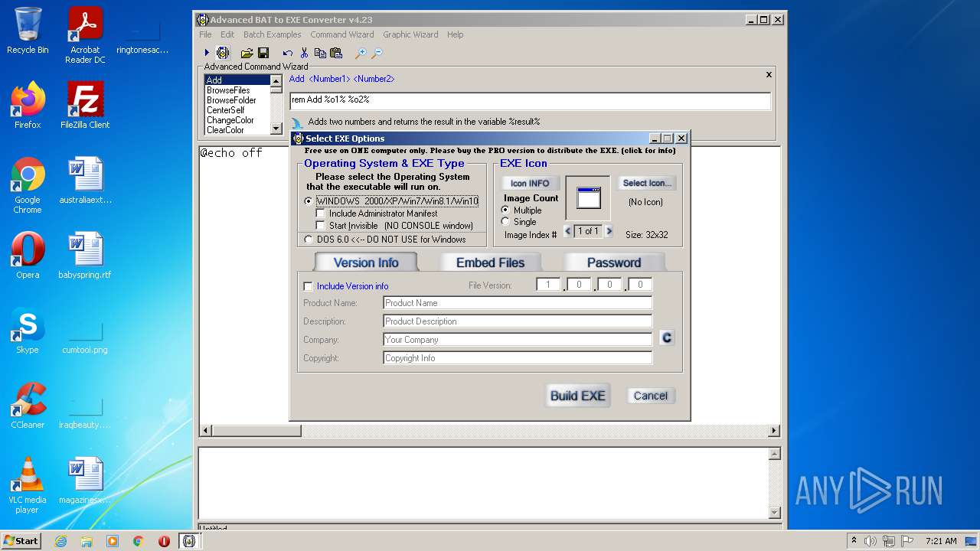The height and width of the screenshot is (551, 980).
Task: Click the Zoom out magnifier icon
Action: pos(377,53)
